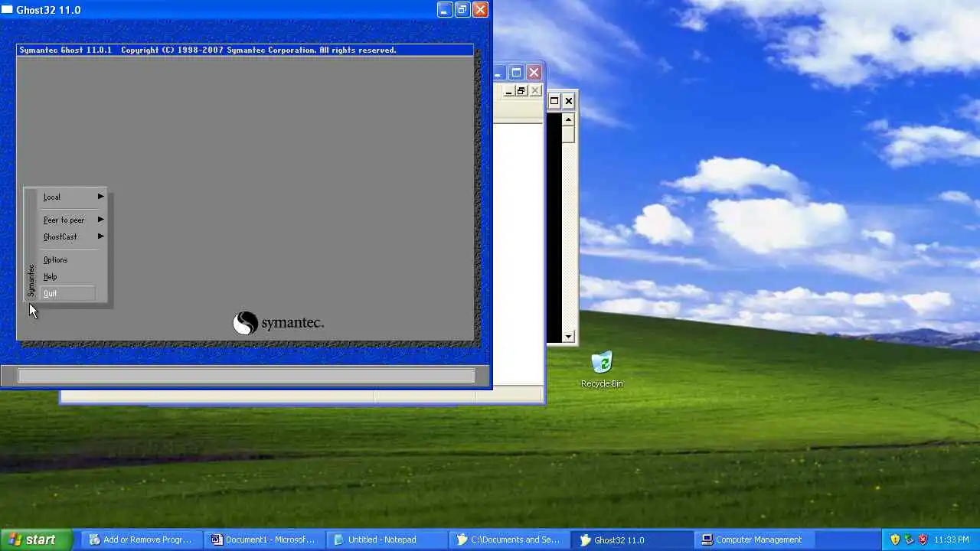The image size is (980, 551).
Task: Close the blue-titled background window behind Ghost
Action: point(534,73)
